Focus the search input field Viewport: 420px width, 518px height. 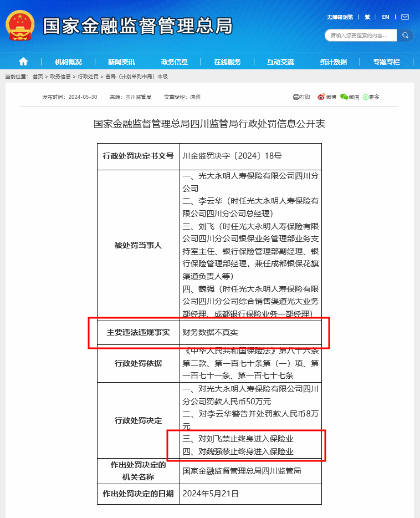tap(361, 35)
